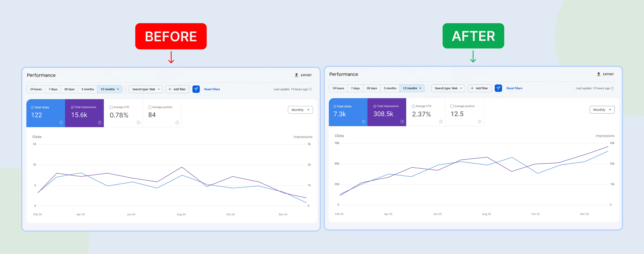Click the EXPORT label in the After panel
This screenshot has width=644, height=254.
click(x=608, y=74)
